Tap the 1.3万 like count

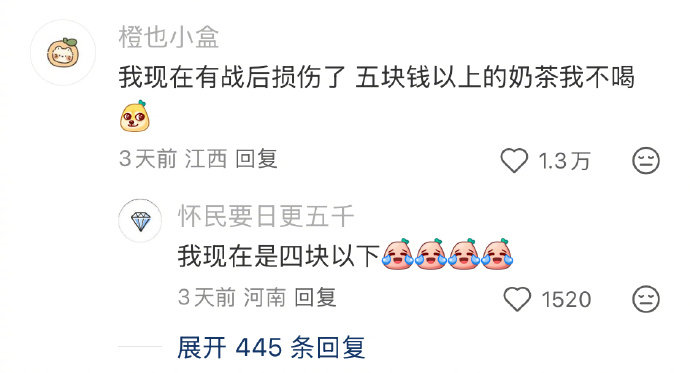(564, 161)
